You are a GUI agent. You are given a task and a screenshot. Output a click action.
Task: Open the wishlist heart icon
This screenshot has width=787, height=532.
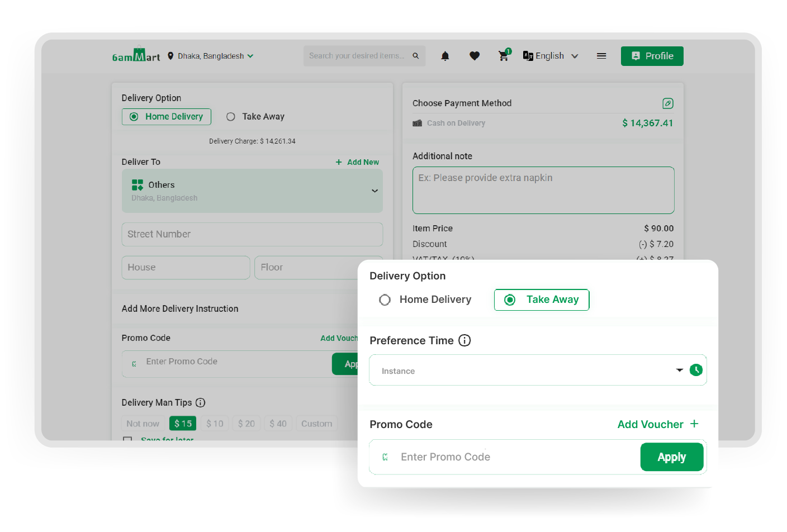[475, 56]
